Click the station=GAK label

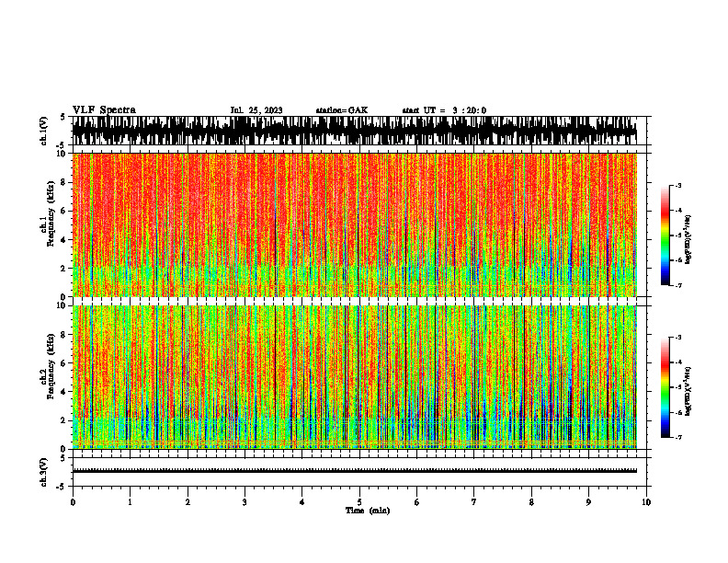[x=342, y=110]
